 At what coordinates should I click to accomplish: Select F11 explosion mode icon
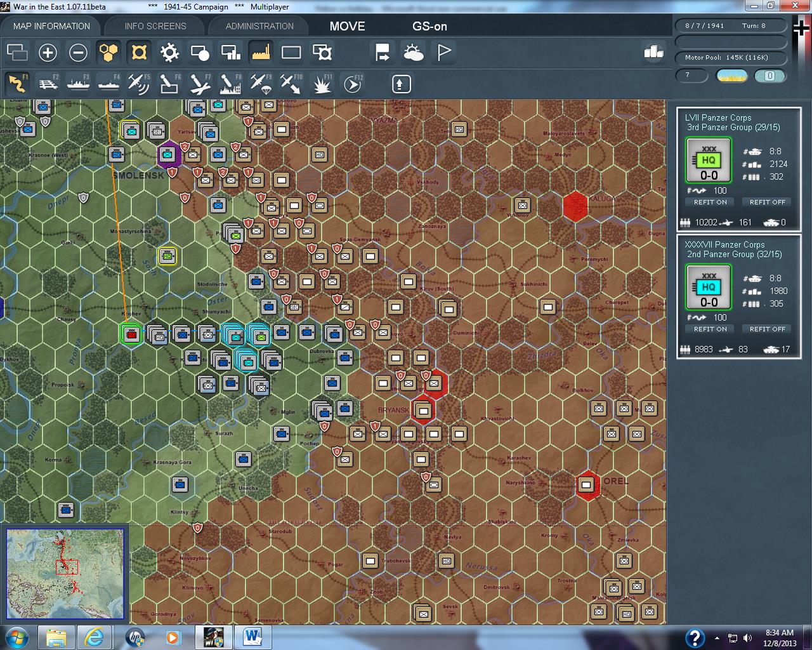tap(322, 84)
